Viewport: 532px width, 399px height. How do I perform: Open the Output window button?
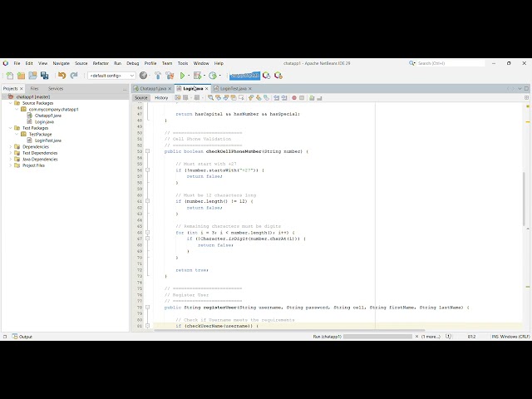pyautogui.click(x=22, y=337)
